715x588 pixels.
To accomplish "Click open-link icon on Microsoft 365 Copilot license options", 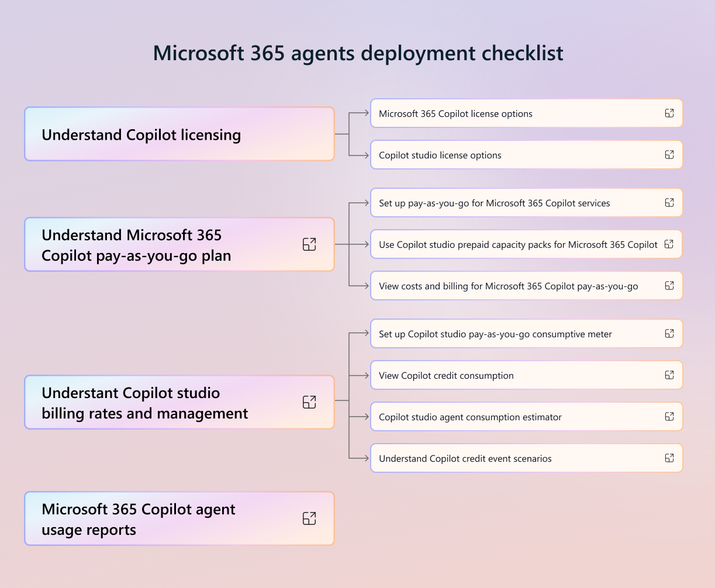I will tap(669, 113).
